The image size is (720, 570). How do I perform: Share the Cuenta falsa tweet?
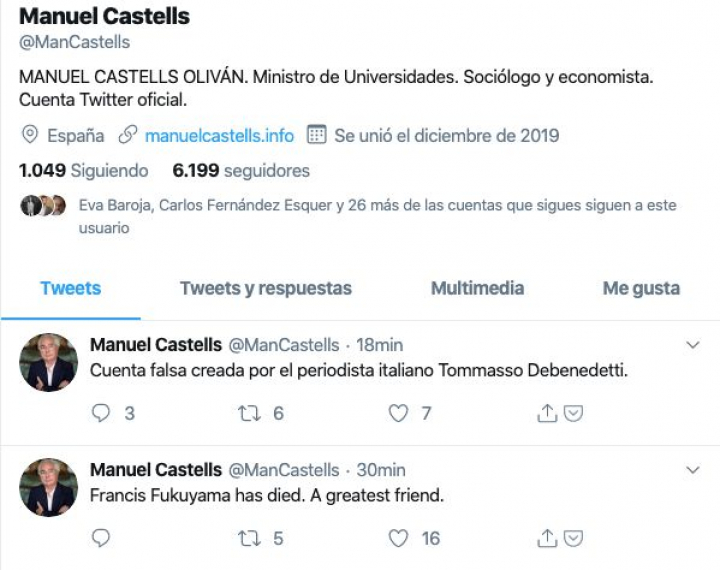[547, 413]
